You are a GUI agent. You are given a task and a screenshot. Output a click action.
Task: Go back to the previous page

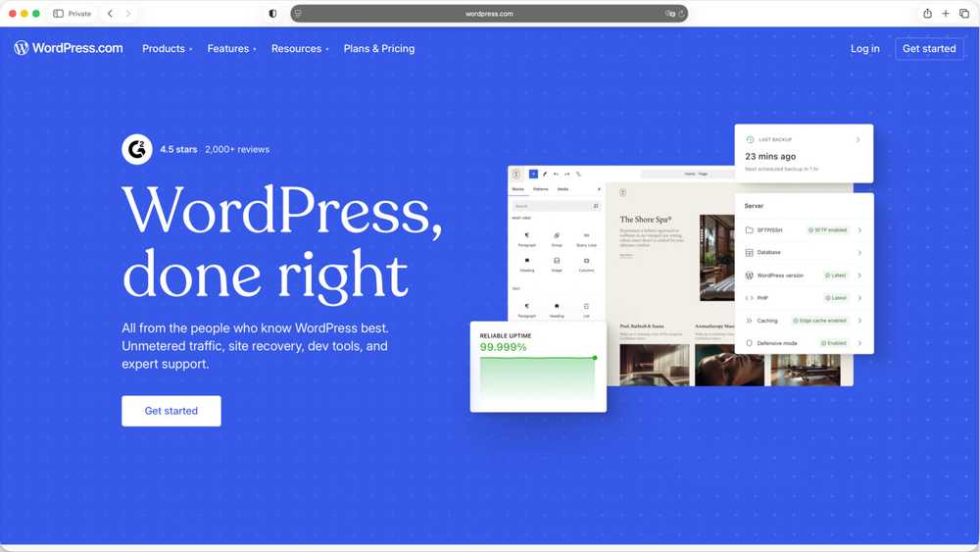click(110, 13)
